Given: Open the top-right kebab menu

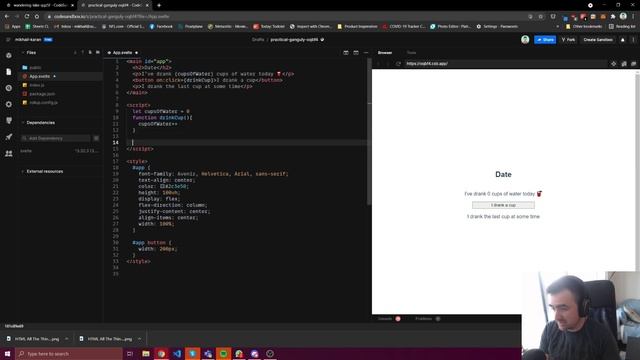Looking at the screenshot, I should [633, 40].
